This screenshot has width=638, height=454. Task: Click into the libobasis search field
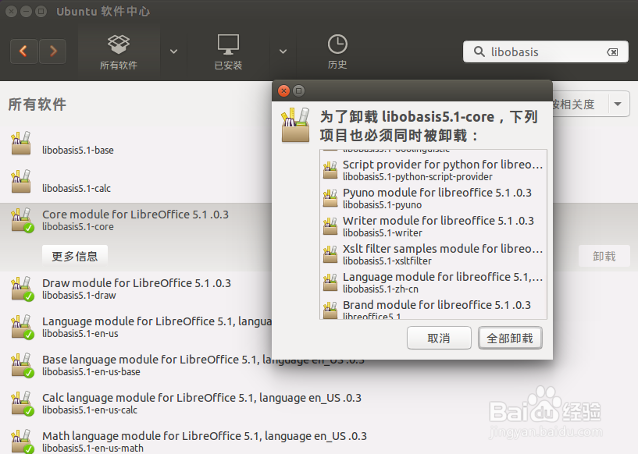pyautogui.click(x=545, y=52)
